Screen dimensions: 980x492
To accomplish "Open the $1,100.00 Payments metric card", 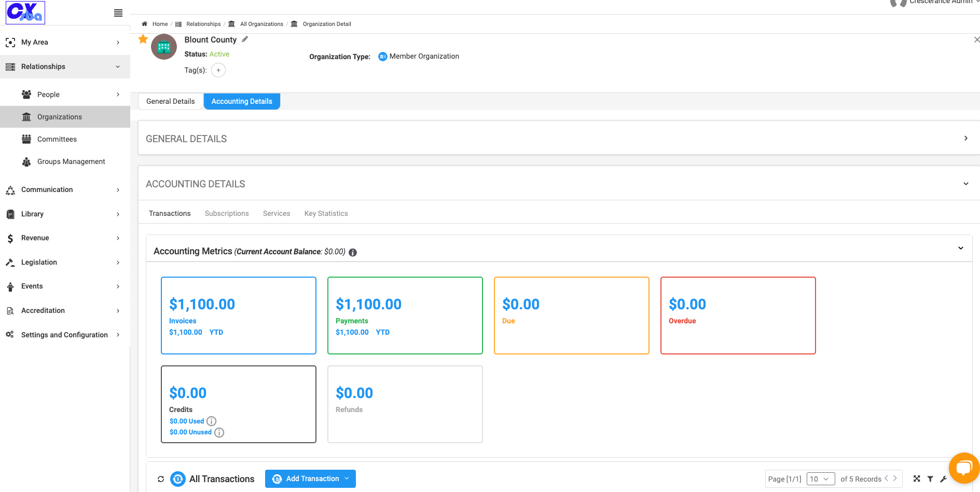I will (x=405, y=316).
